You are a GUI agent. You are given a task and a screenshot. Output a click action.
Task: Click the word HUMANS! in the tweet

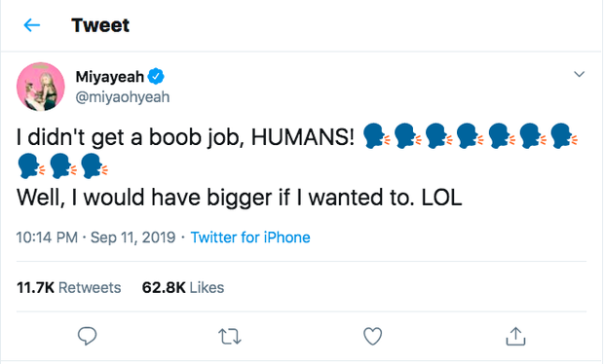(x=302, y=137)
